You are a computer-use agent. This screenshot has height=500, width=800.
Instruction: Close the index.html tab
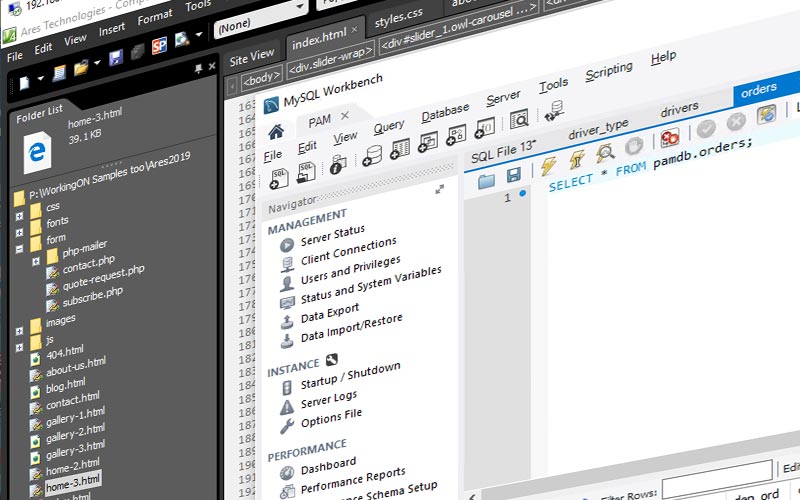354,30
